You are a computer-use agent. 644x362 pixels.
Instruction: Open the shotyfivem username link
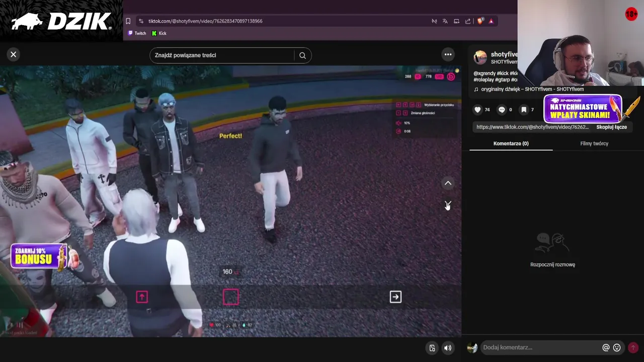tap(504, 54)
